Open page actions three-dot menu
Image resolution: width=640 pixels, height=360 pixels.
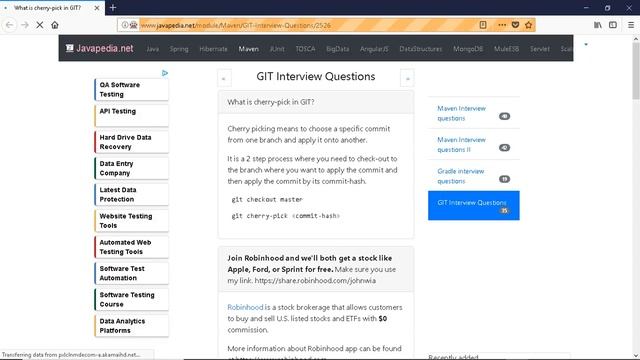point(502,25)
